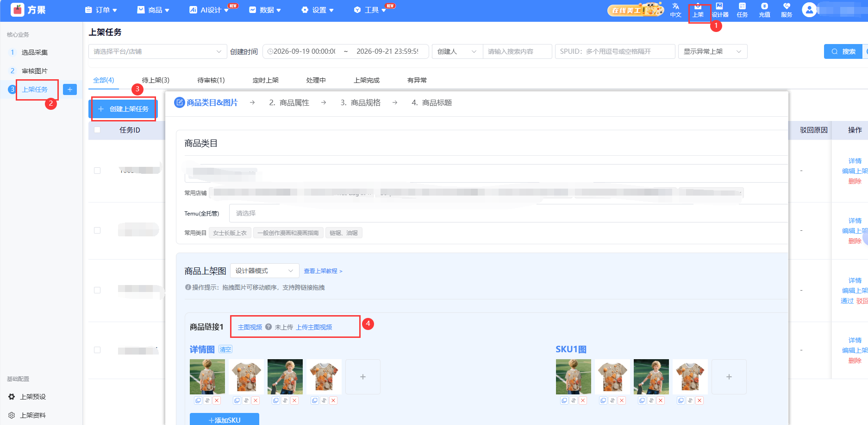This screenshot has height=425, width=868.
Task: Click the 在线美工 banner badge
Action: [x=635, y=10]
